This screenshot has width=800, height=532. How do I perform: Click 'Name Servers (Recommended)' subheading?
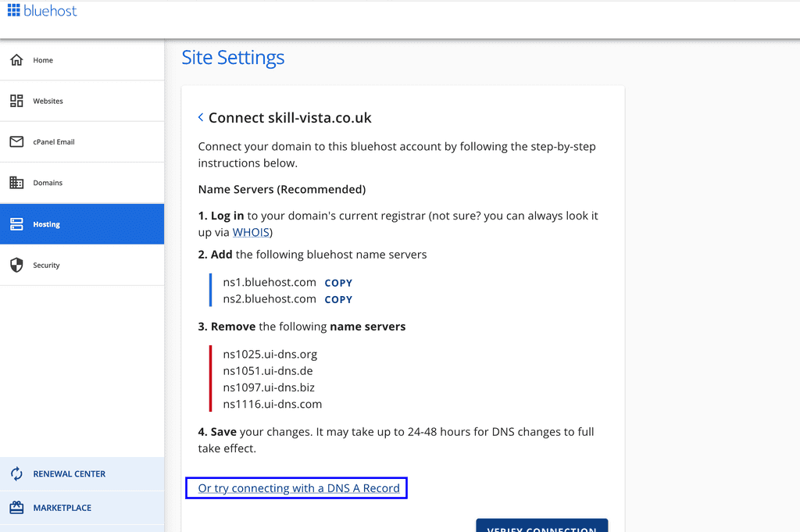[281, 189]
